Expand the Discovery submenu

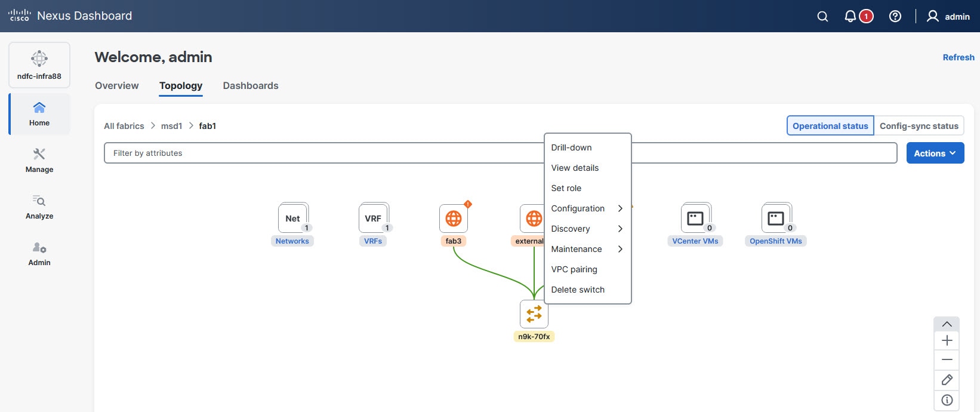click(587, 229)
